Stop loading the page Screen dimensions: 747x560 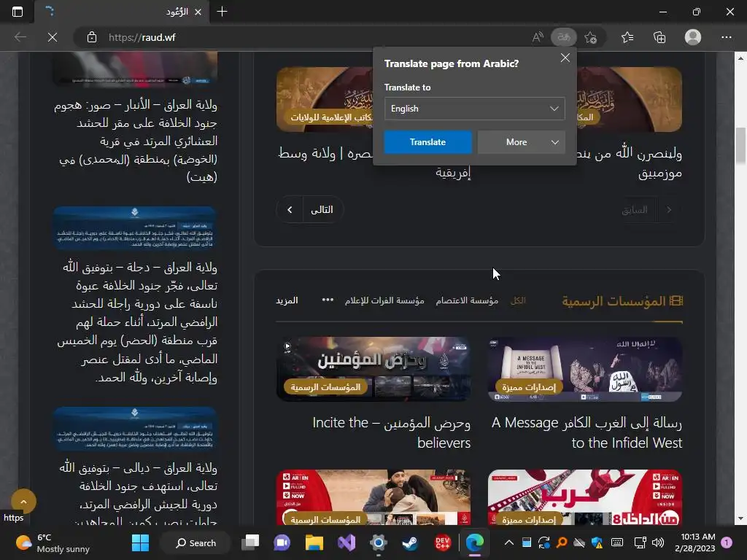(53, 37)
